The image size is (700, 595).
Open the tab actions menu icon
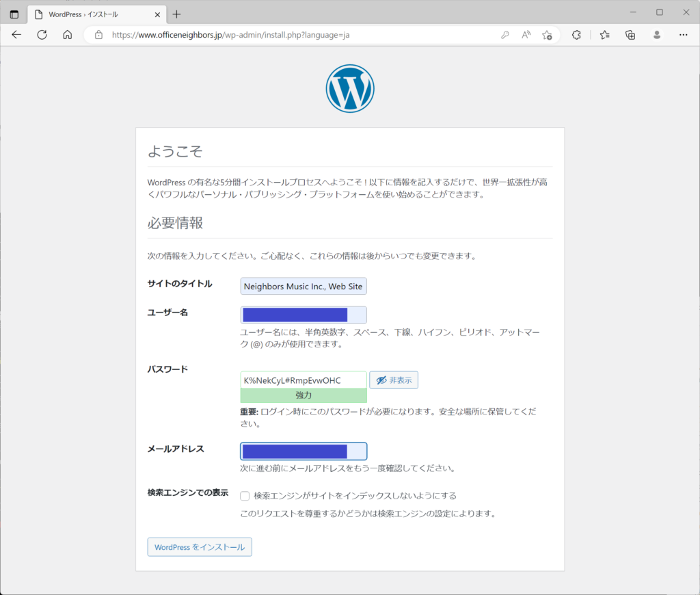[14, 14]
